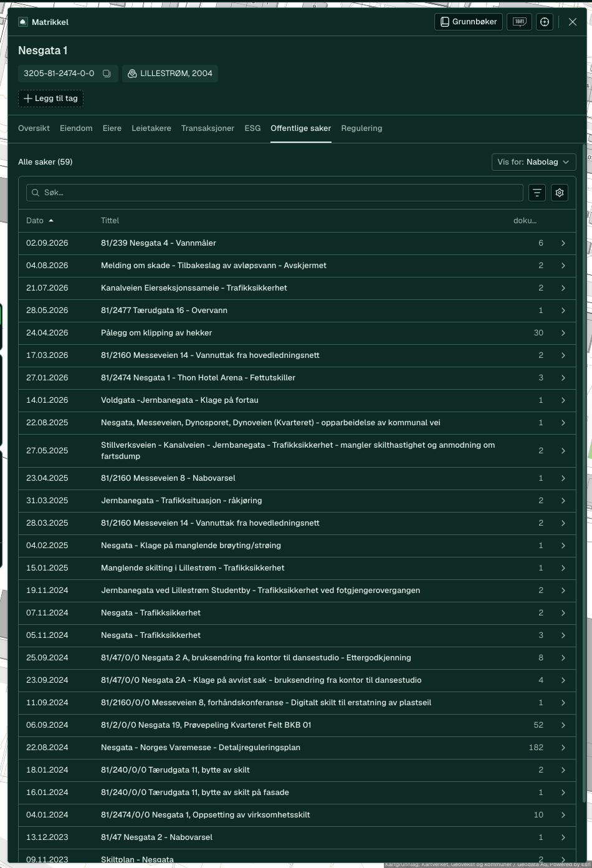Click the doku... column header
This screenshot has width=592, height=868.
(x=525, y=221)
